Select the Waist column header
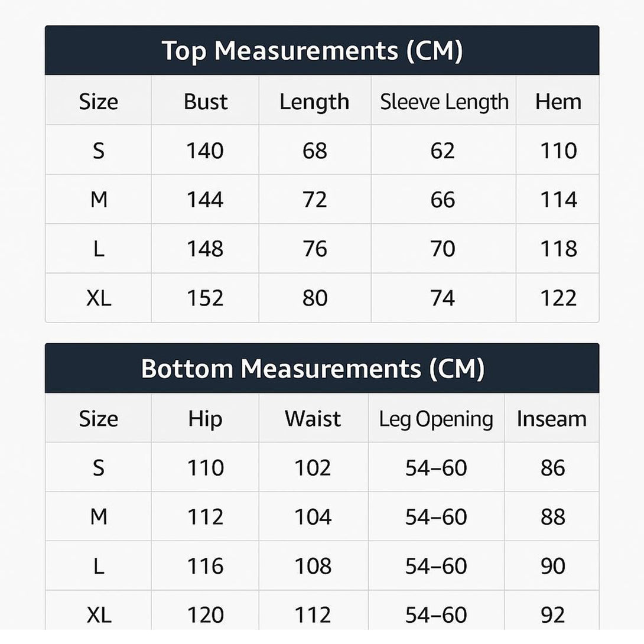 click(x=313, y=419)
